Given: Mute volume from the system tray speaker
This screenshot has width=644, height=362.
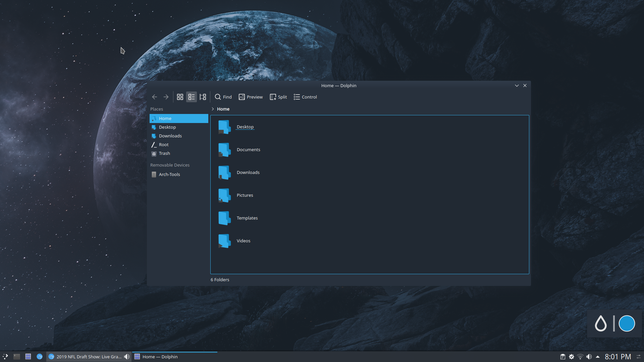Looking at the screenshot, I should click(x=589, y=356).
